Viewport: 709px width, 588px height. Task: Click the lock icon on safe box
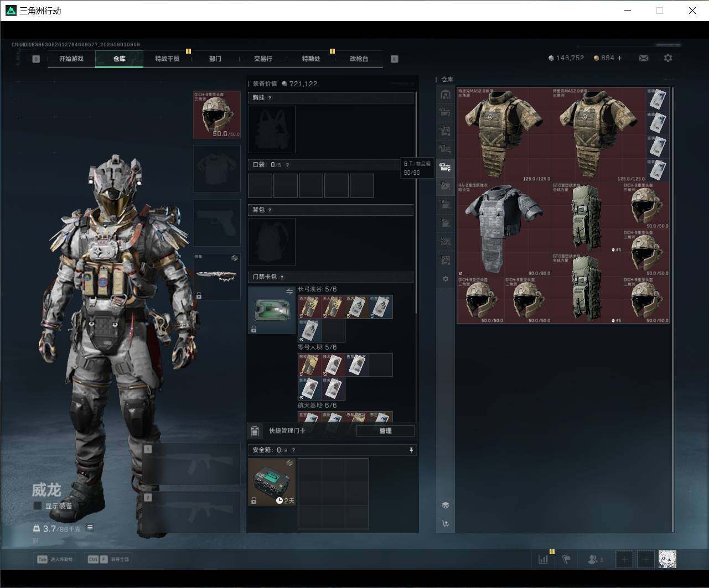point(253,501)
